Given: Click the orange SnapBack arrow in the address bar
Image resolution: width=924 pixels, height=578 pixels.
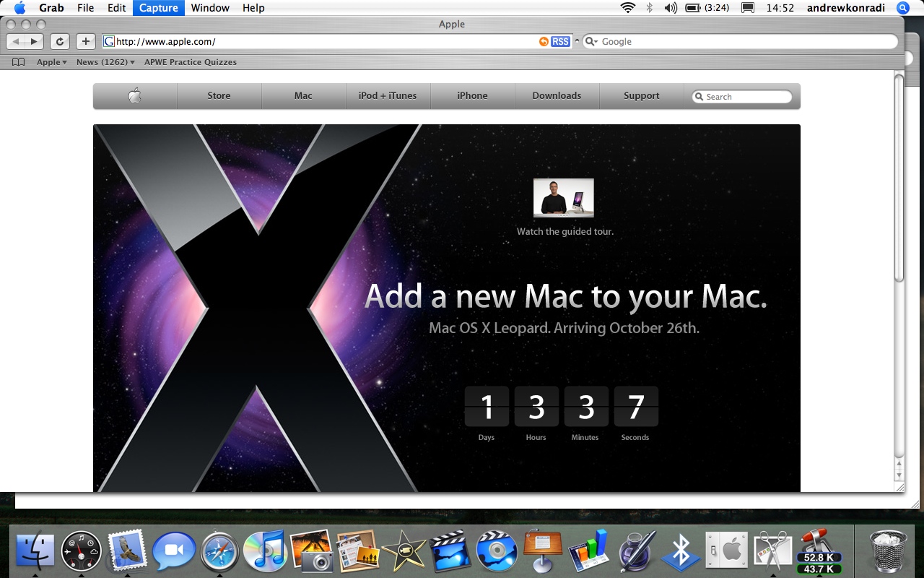Looking at the screenshot, I should tap(544, 42).
